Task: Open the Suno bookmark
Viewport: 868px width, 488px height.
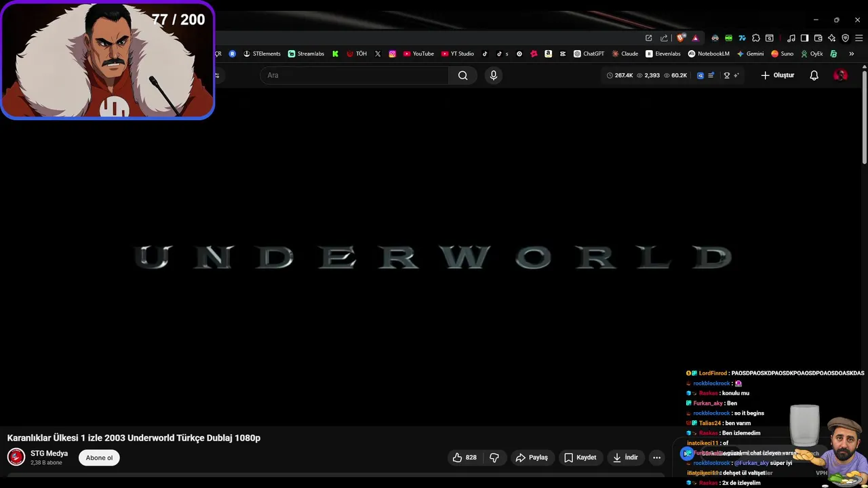Action: [782, 54]
